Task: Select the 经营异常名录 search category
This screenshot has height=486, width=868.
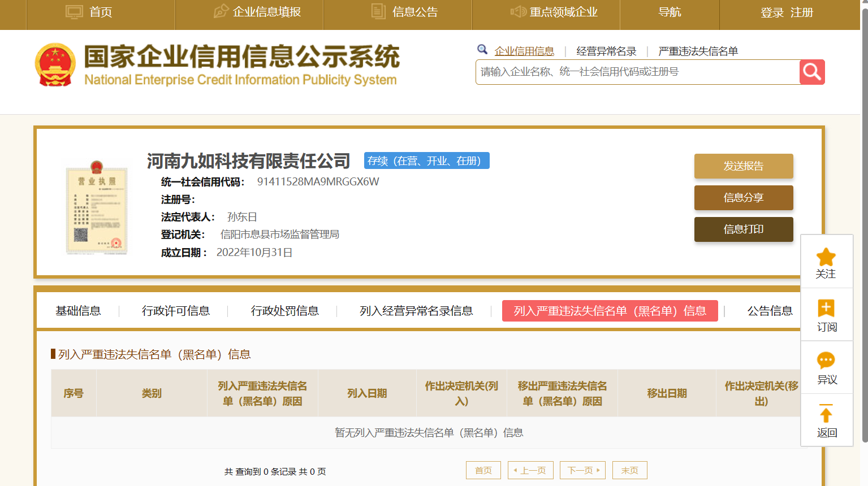Action: (x=606, y=51)
